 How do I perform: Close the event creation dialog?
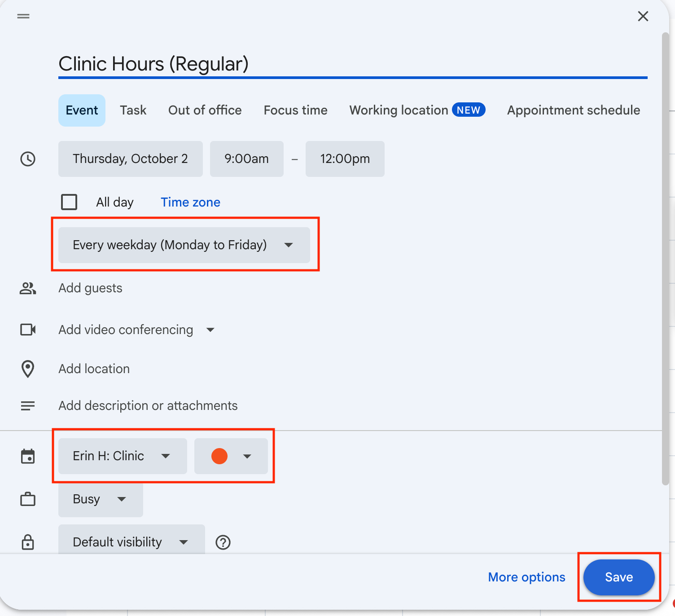[x=643, y=17]
